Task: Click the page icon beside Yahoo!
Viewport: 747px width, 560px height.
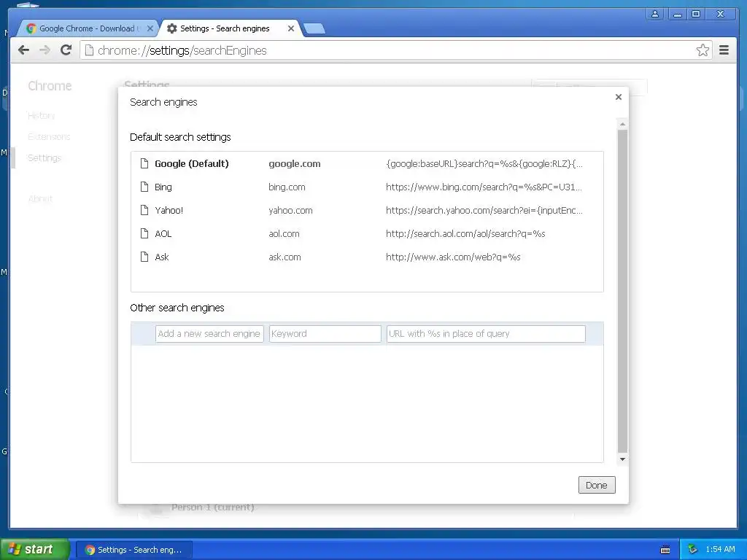Action: point(144,210)
